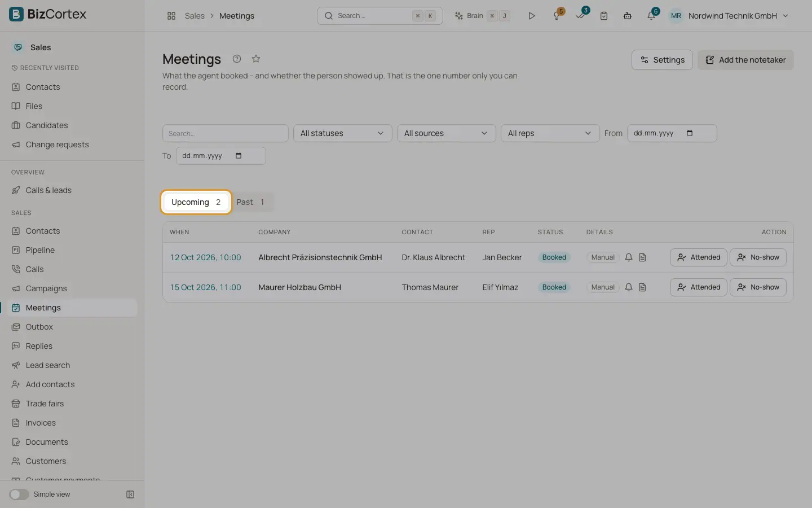Toggle the Simple view switch
The width and height of the screenshot is (812, 508).
click(19, 494)
